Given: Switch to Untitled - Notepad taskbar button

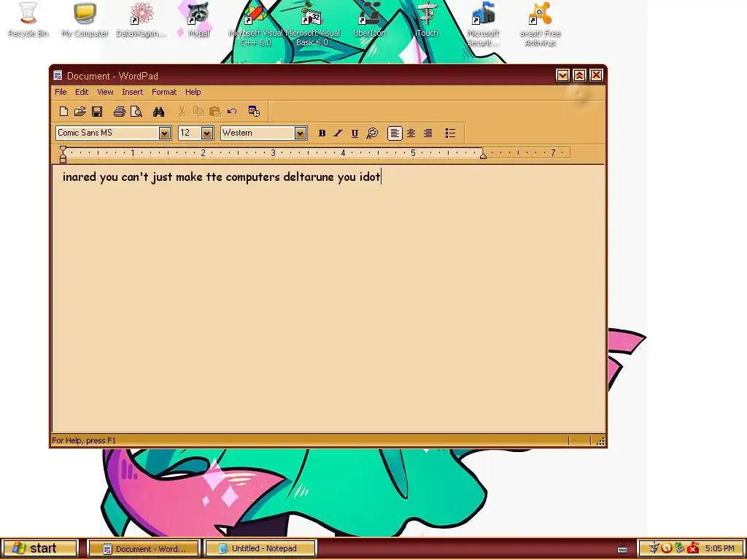Looking at the screenshot, I should (260, 548).
